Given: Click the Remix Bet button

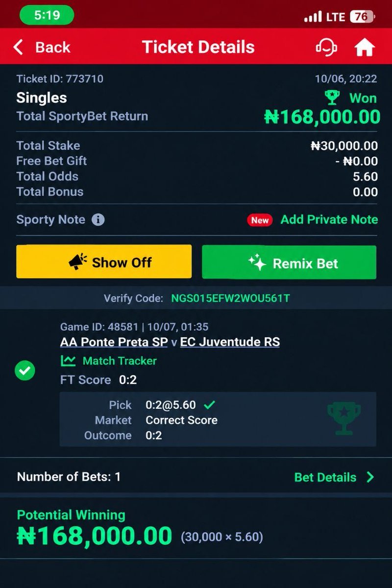Looking at the screenshot, I should (x=289, y=262).
